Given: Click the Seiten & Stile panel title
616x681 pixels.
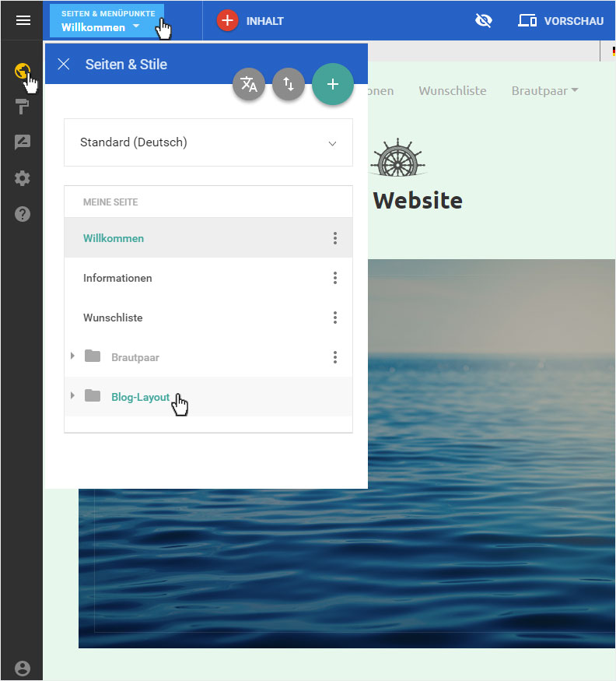Looking at the screenshot, I should (126, 65).
